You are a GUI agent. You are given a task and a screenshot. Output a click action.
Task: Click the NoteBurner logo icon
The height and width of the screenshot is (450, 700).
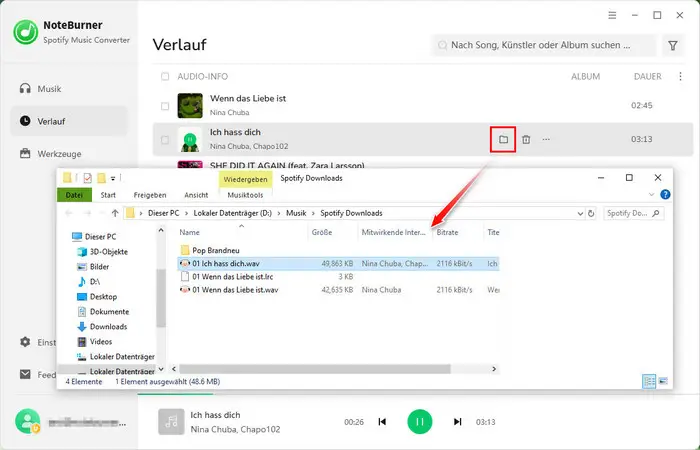click(x=25, y=32)
